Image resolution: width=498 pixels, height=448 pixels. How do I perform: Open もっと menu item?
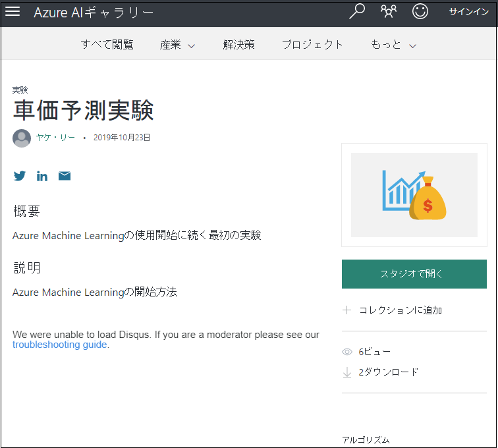(x=386, y=45)
